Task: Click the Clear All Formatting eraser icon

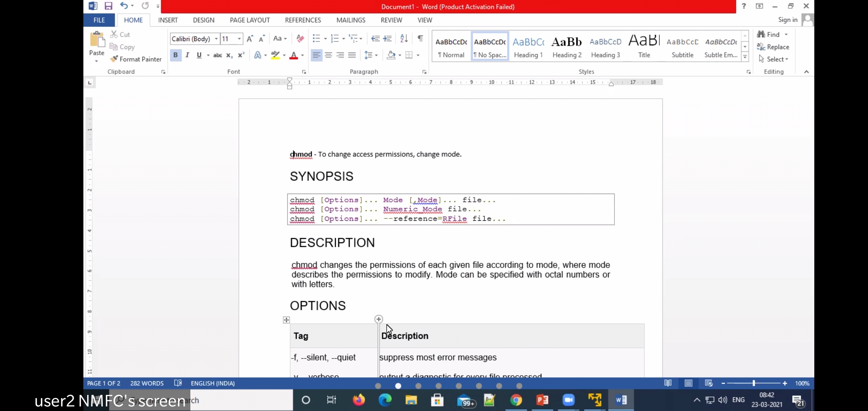Action: [x=300, y=38]
